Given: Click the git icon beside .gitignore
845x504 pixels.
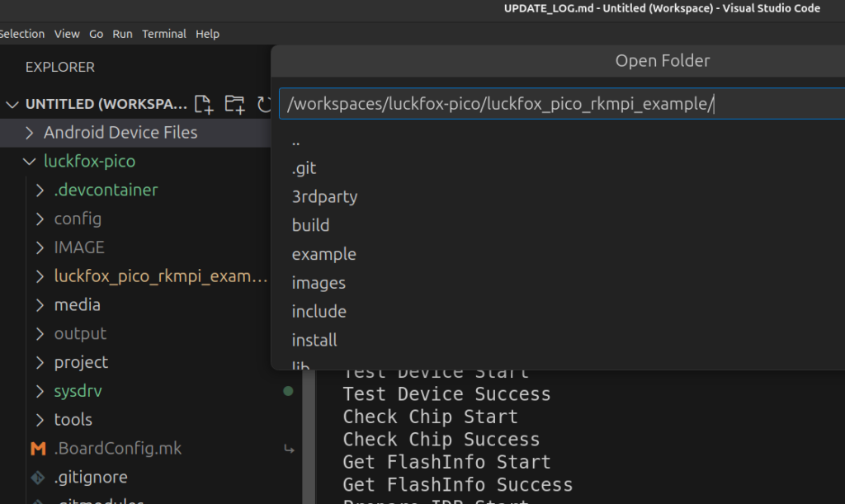Looking at the screenshot, I should 38,477.
